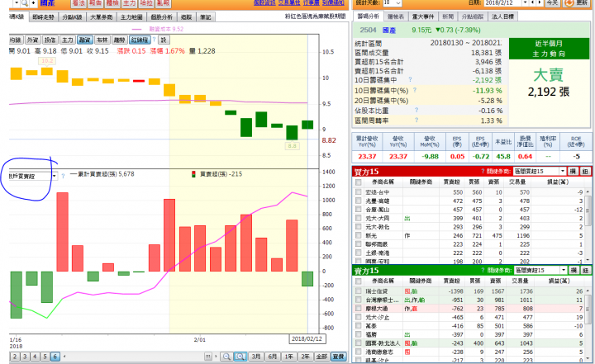Toggle the 主力 overlay button on chart
Viewport: 595px width, 364px height.
68,40
